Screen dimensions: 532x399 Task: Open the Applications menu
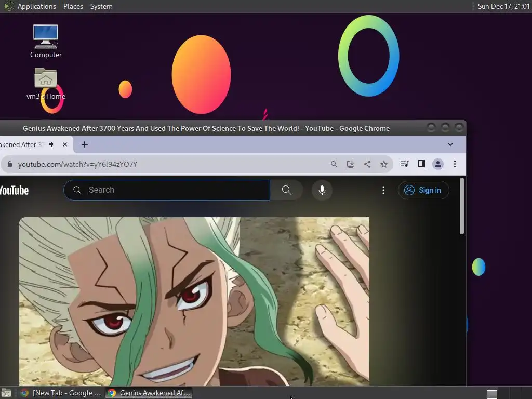click(37, 6)
